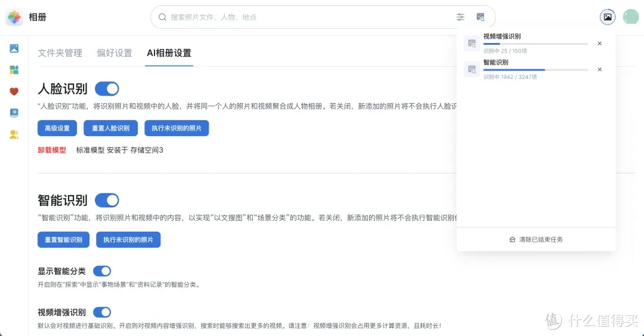Click the Photos app logo icon
Image resolution: width=644 pixels, height=336 pixels.
(x=14, y=17)
